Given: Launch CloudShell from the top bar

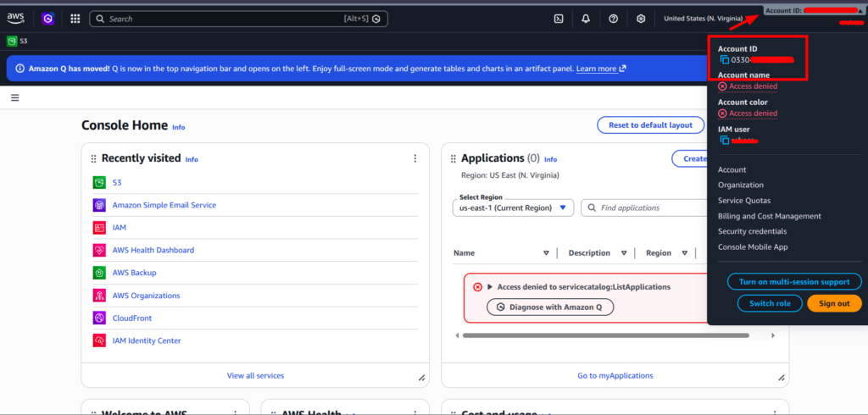Looking at the screenshot, I should click(x=559, y=19).
